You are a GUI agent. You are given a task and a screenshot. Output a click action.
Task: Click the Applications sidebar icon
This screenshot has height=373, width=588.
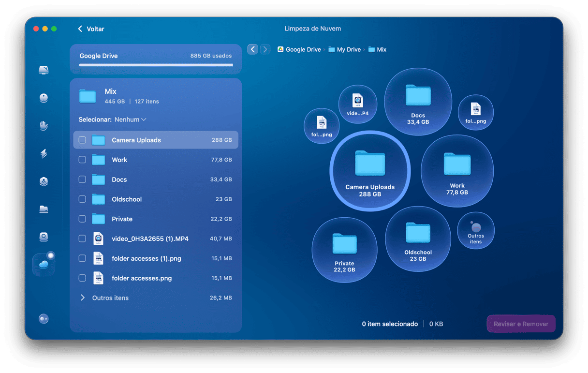point(44,181)
